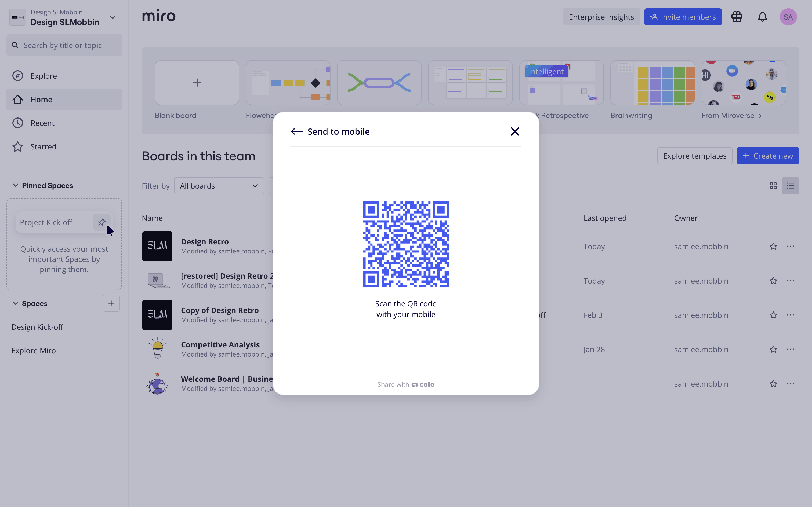
Task: Go to Explore in the sidebar
Action: pyautogui.click(x=44, y=76)
